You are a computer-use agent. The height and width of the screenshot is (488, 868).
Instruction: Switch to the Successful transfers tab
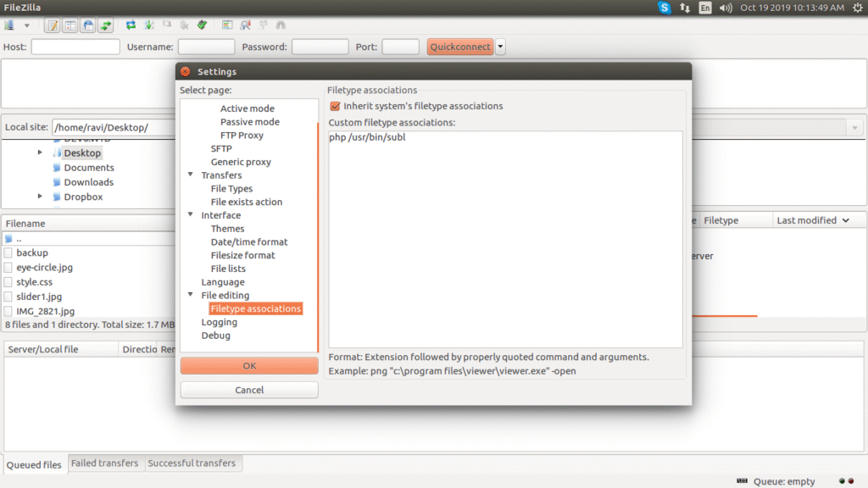192,463
